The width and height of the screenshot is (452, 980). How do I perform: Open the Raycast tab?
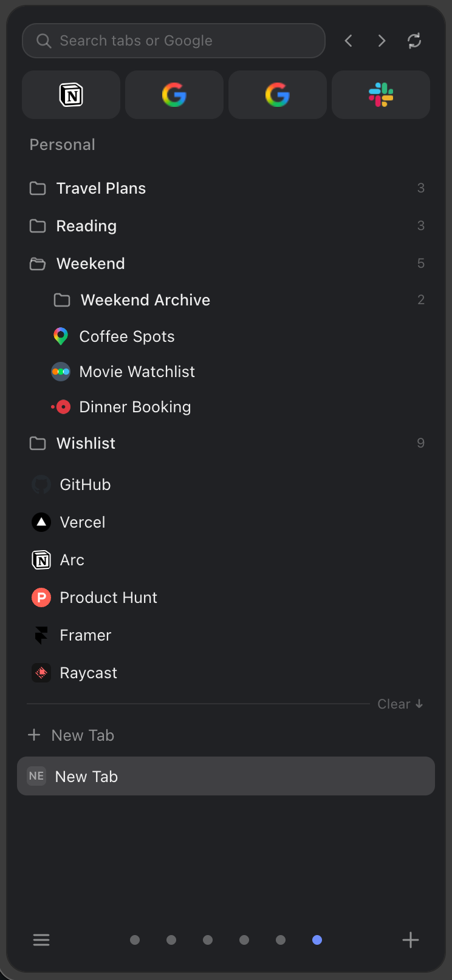pyautogui.click(x=88, y=672)
